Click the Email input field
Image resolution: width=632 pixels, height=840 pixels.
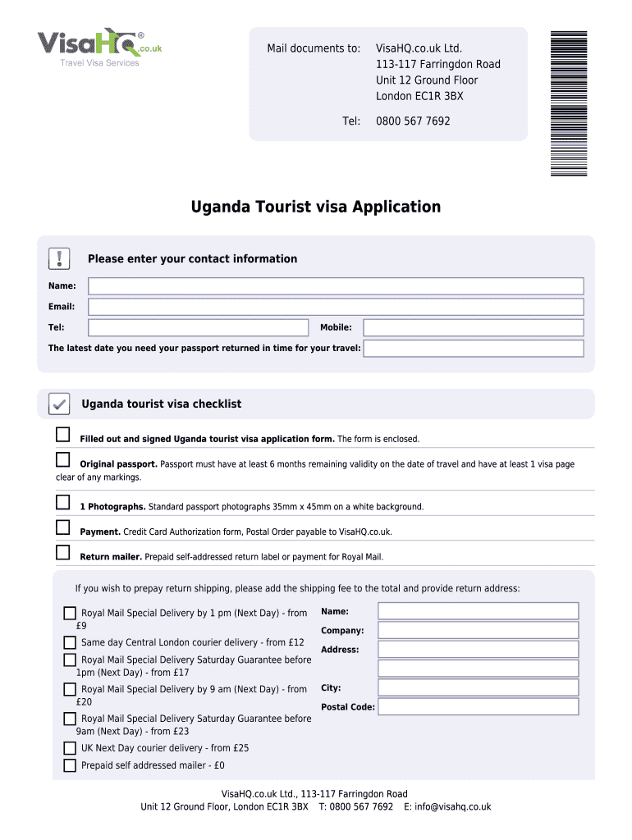pyautogui.click(x=336, y=307)
